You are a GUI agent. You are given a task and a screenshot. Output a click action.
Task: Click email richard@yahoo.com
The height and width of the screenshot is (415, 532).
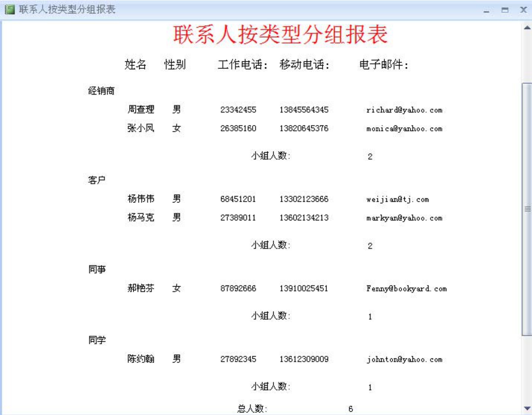pyautogui.click(x=404, y=110)
